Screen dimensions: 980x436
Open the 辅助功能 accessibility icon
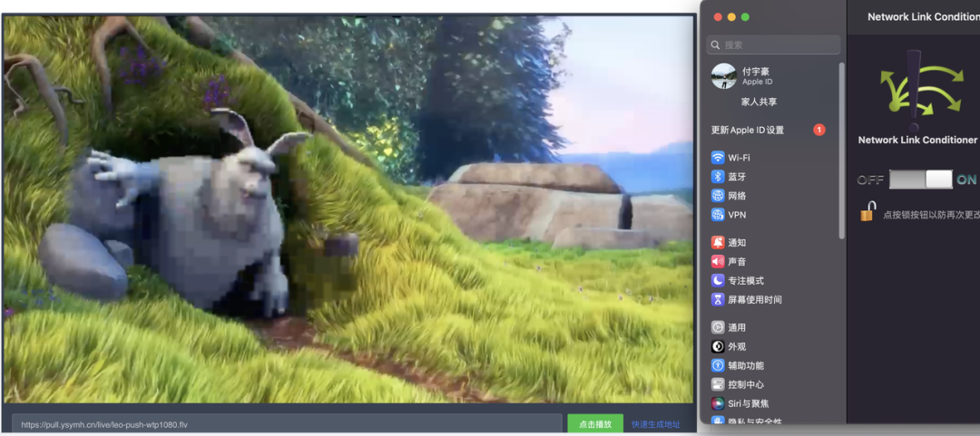coord(718,365)
